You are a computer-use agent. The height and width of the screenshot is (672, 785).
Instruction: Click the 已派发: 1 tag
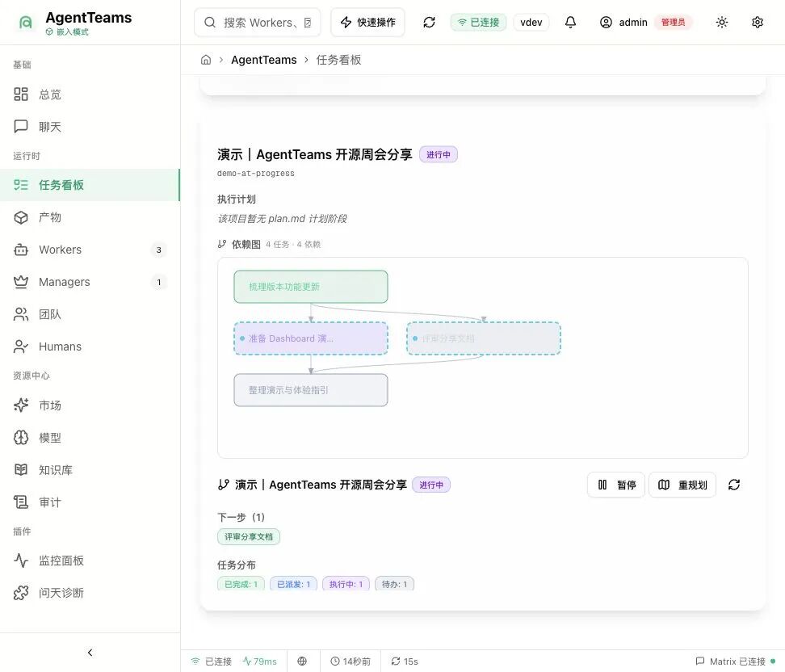(293, 584)
